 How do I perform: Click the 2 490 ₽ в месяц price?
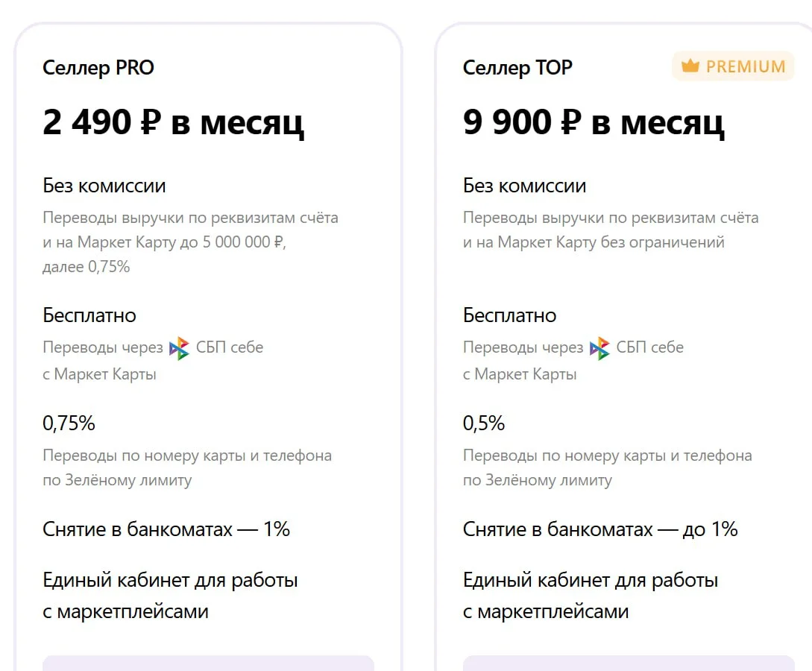click(173, 123)
